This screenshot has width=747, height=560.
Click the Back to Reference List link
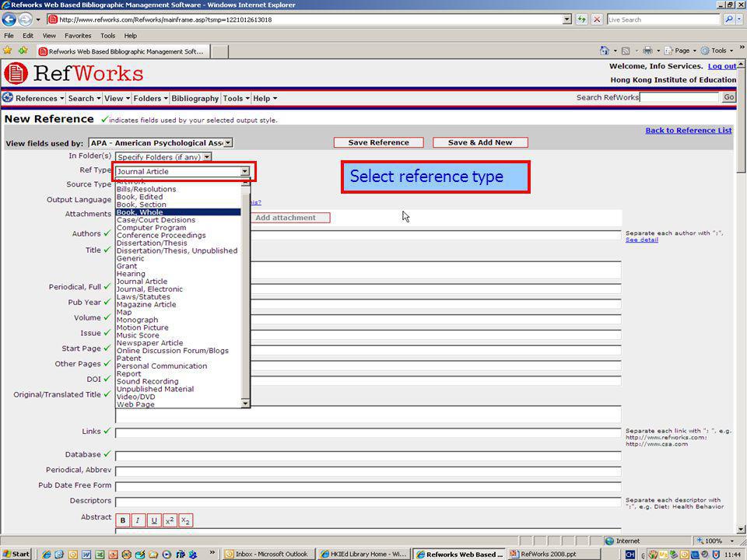click(x=689, y=130)
